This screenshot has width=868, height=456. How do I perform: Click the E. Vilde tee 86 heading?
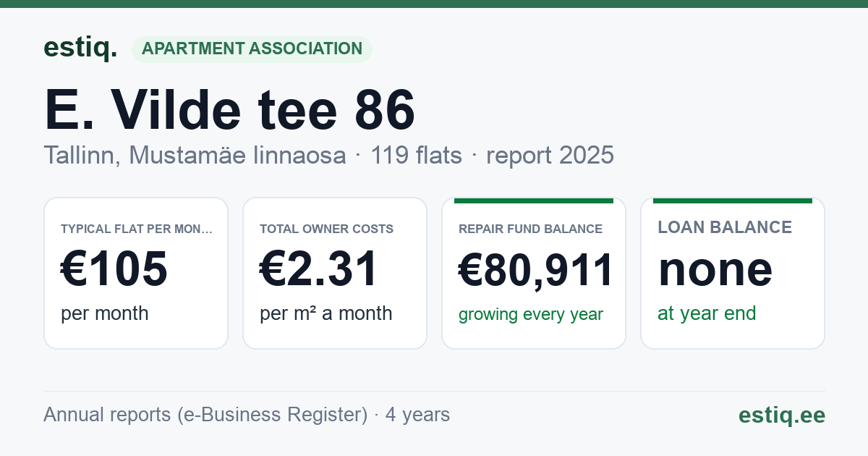[x=230, y=109]
